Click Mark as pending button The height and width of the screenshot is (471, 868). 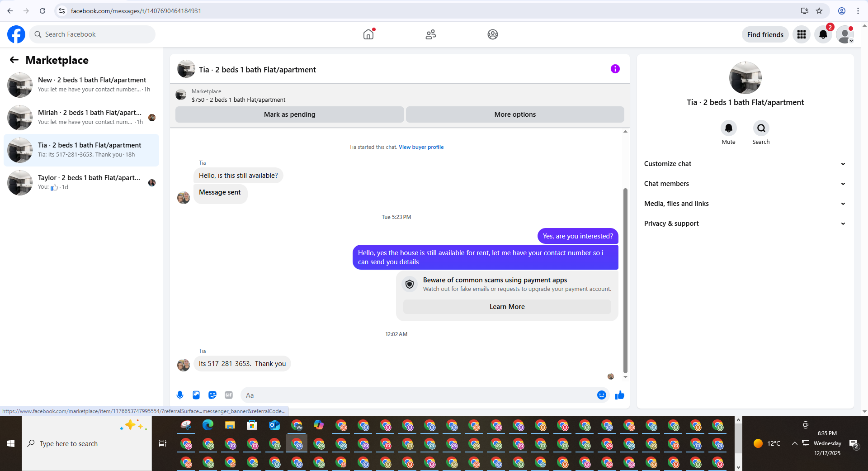coord(290,114)
